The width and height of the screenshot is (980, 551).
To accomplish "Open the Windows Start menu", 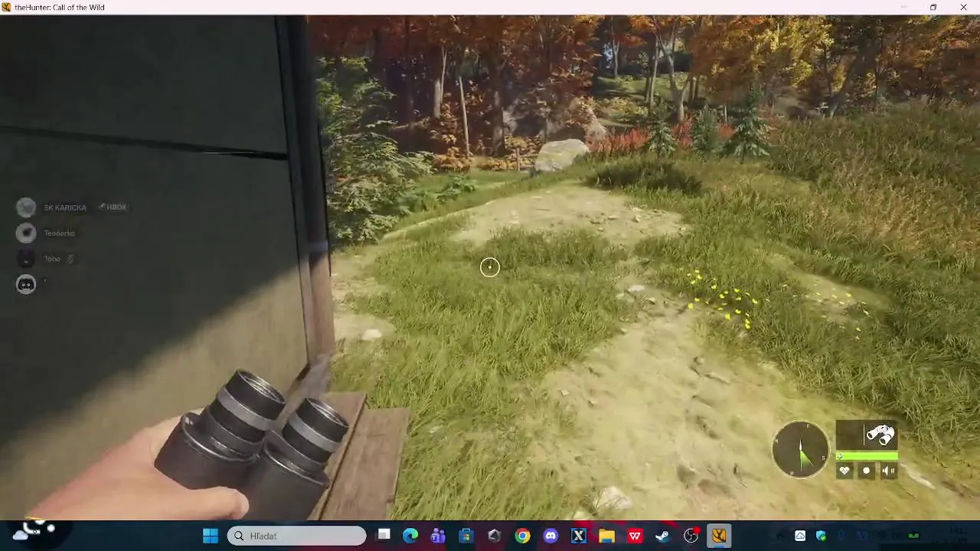I will (x=211, y=536).
